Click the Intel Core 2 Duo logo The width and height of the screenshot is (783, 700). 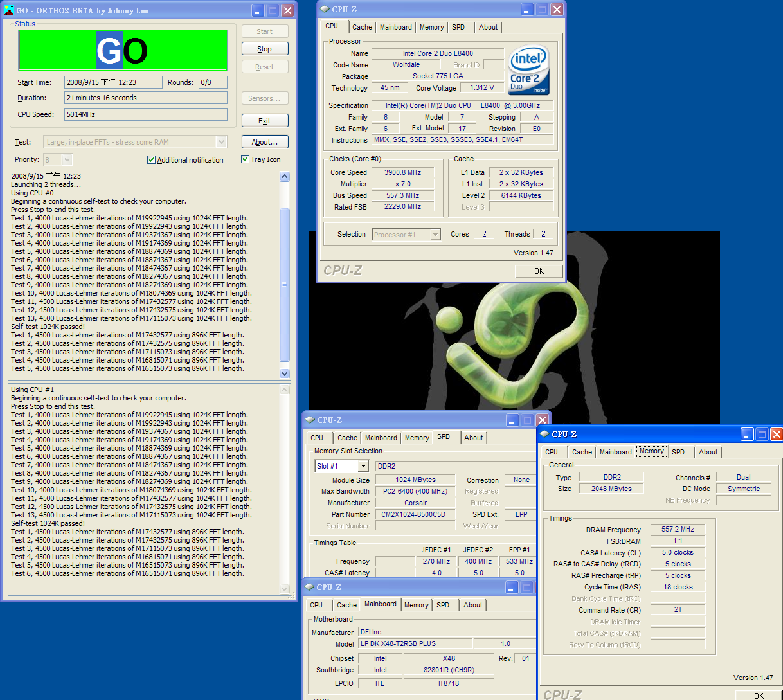[x=528, y=71]
